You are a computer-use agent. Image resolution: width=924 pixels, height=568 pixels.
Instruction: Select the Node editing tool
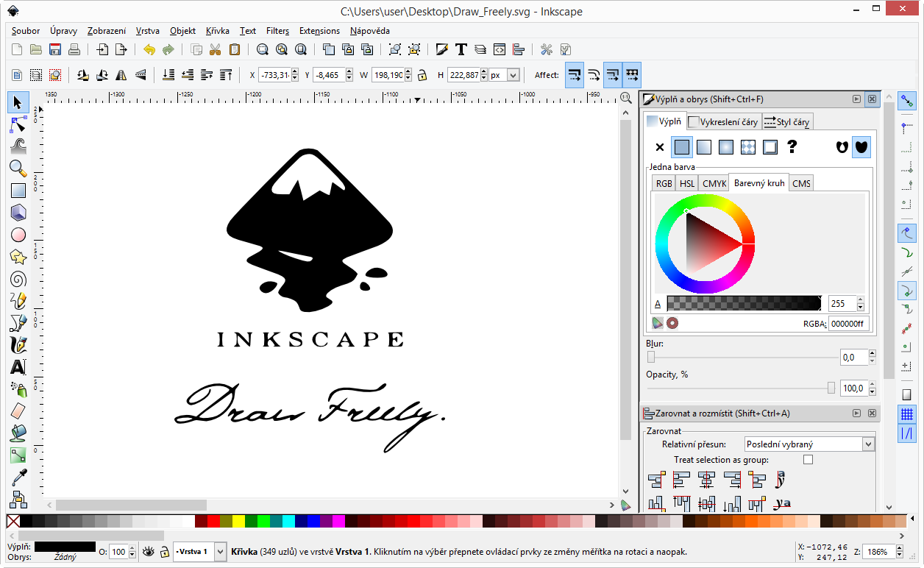[18, 124]
